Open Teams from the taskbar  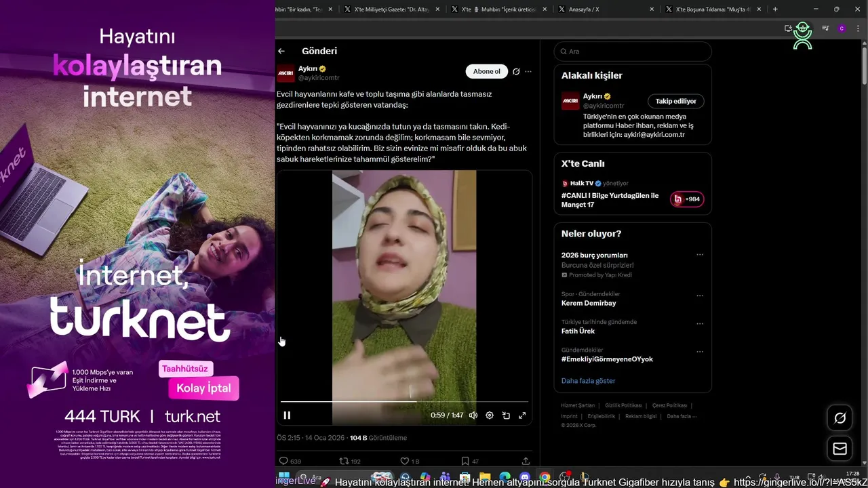point(445,477)
